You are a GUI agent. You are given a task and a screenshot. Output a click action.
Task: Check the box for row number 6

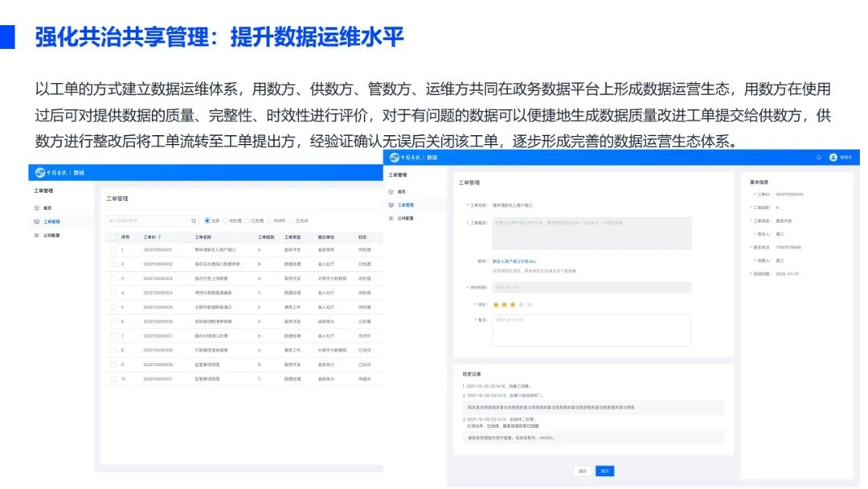coord(113,322)
